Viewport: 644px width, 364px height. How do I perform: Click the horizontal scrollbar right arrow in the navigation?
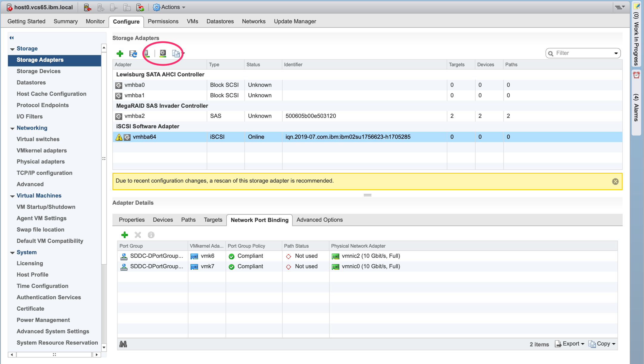(97, 354)
